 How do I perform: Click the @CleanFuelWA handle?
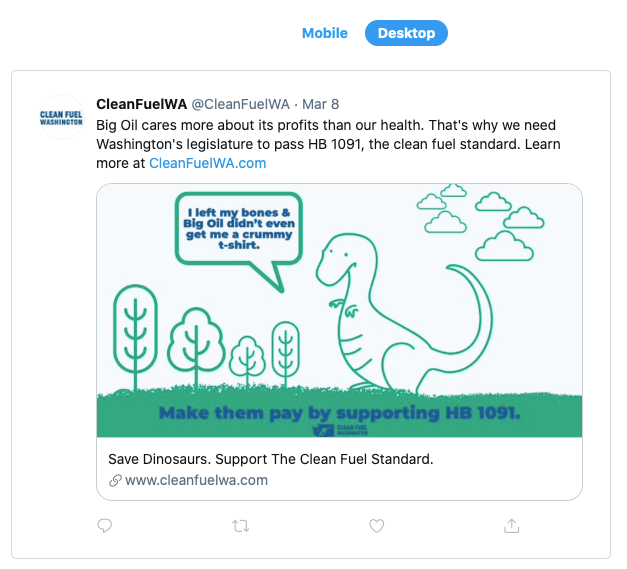240,104
